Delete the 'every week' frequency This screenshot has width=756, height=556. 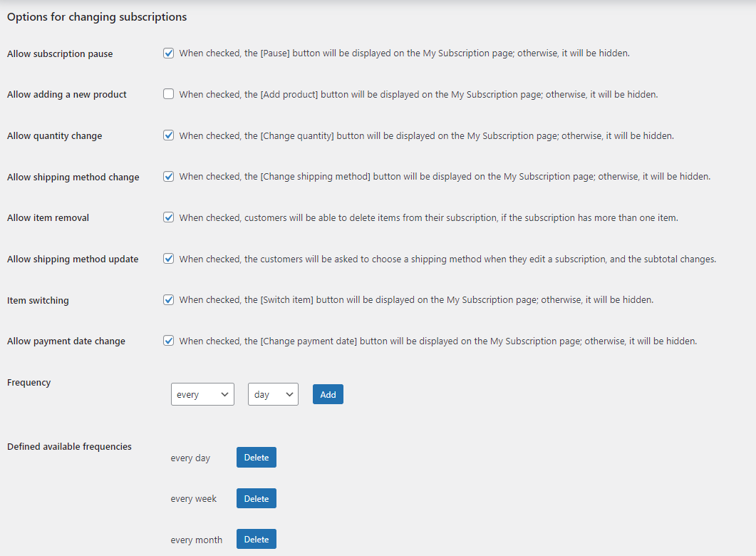[x=256, y=498]
